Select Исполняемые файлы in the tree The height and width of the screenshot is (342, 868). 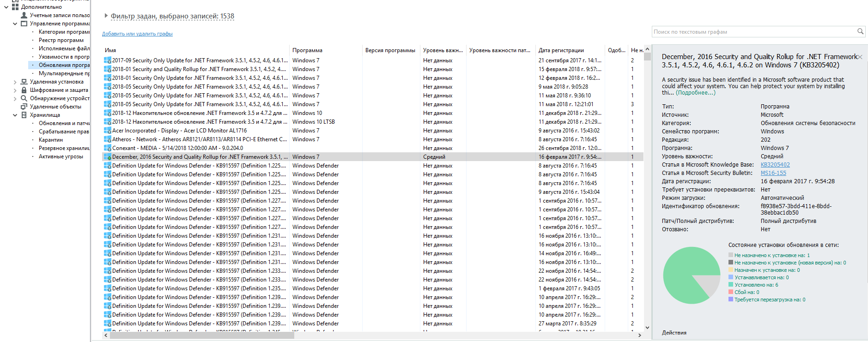tap(64, 48)
